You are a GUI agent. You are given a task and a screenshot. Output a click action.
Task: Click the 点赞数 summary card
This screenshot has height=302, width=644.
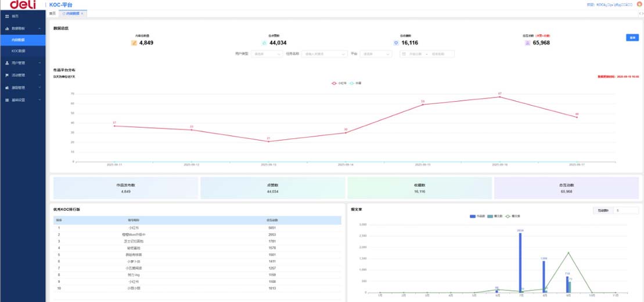tap(273, 188)
